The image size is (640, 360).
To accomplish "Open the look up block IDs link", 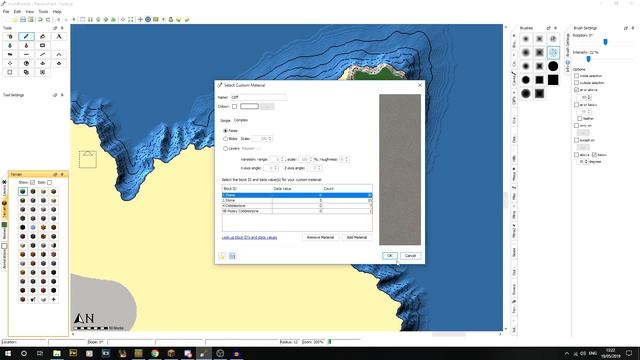I will pyautogui.click(x=249, y=238).
